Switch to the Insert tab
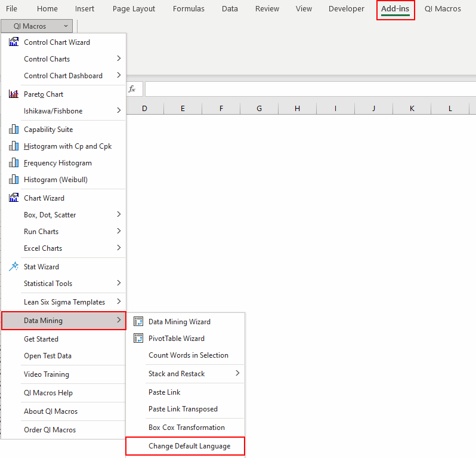476x458 pixels. 85,9
